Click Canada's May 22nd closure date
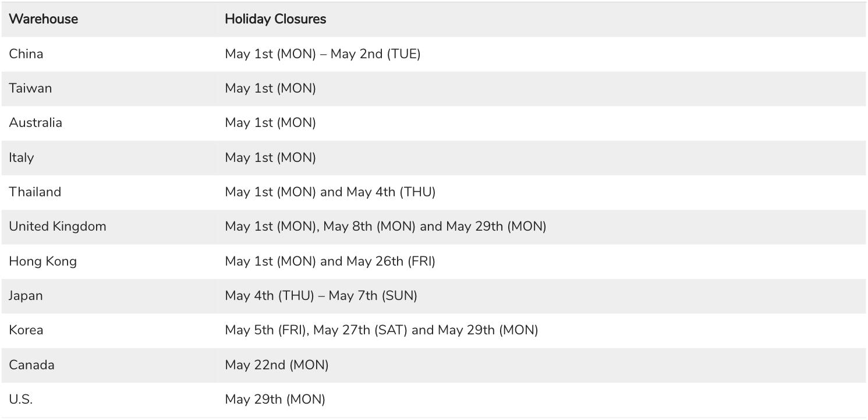 point(277,365)
